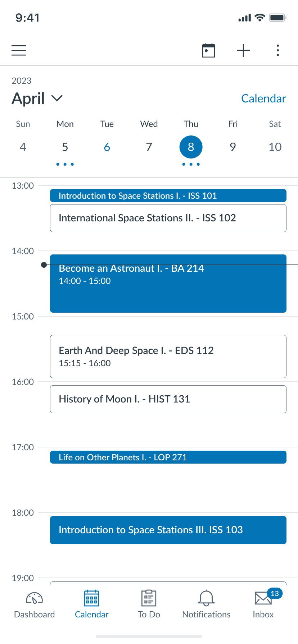Click the current time indicator dot
This screenshot has width=298, height=644.
pyautogui.click(x=44, y=265)
